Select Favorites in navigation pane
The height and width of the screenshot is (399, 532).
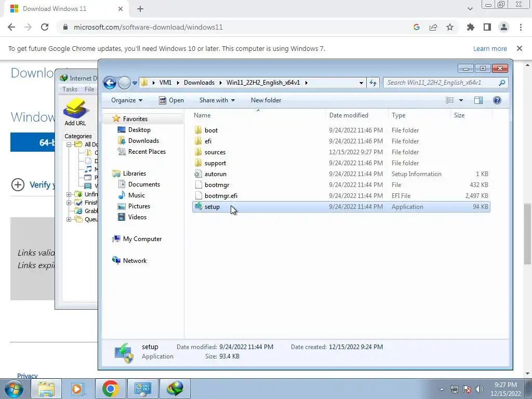click(x=135, y=119)
